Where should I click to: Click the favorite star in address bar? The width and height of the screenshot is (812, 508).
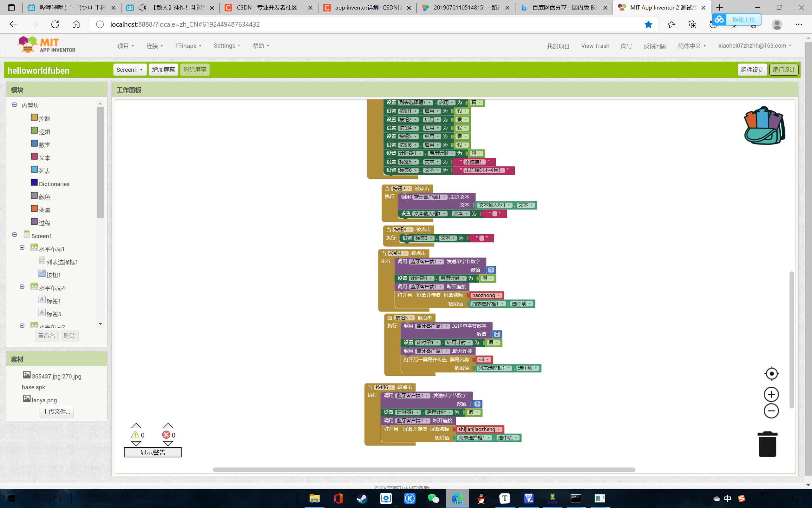coord(648,24)
